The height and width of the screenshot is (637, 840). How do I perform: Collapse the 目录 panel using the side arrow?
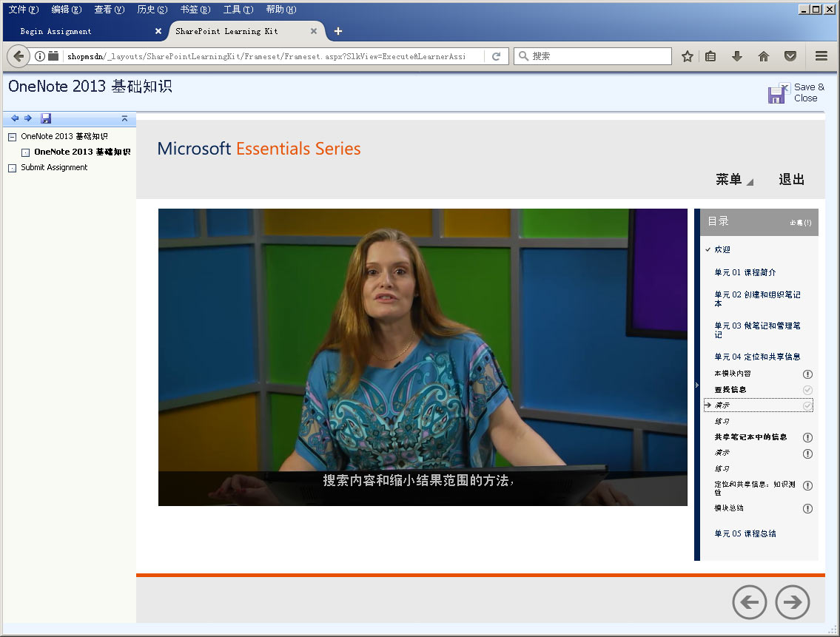click(x=697, y=385)
